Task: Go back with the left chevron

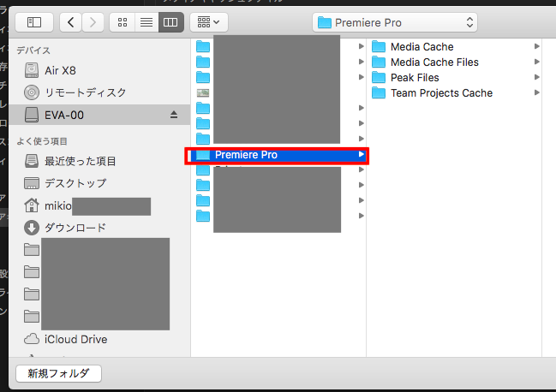Action: [70, 22]
